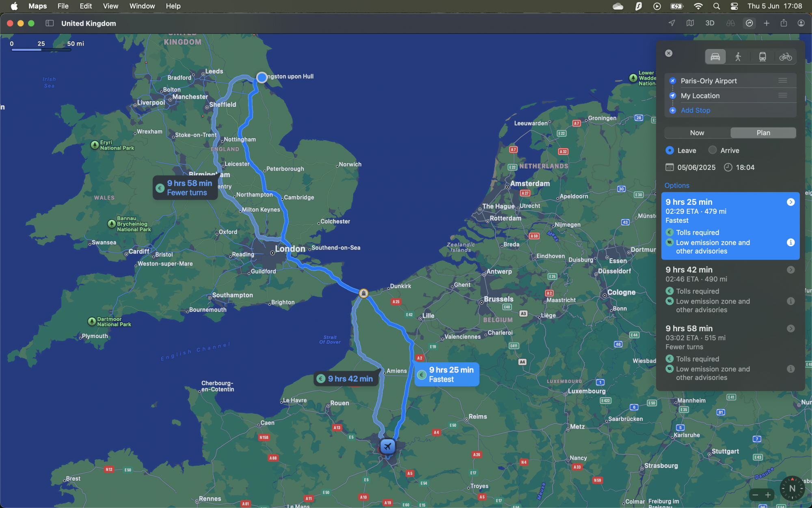Switch to the Now segment
The width and height of the screenshot is (812, 508).
pos(697,133)
